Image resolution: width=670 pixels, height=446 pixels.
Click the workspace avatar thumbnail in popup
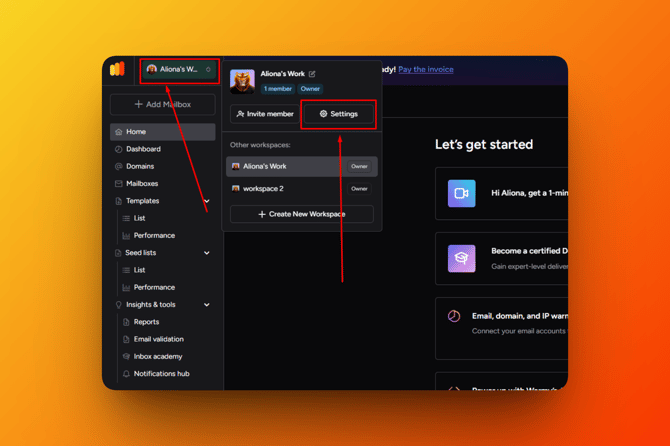point(242,80)
